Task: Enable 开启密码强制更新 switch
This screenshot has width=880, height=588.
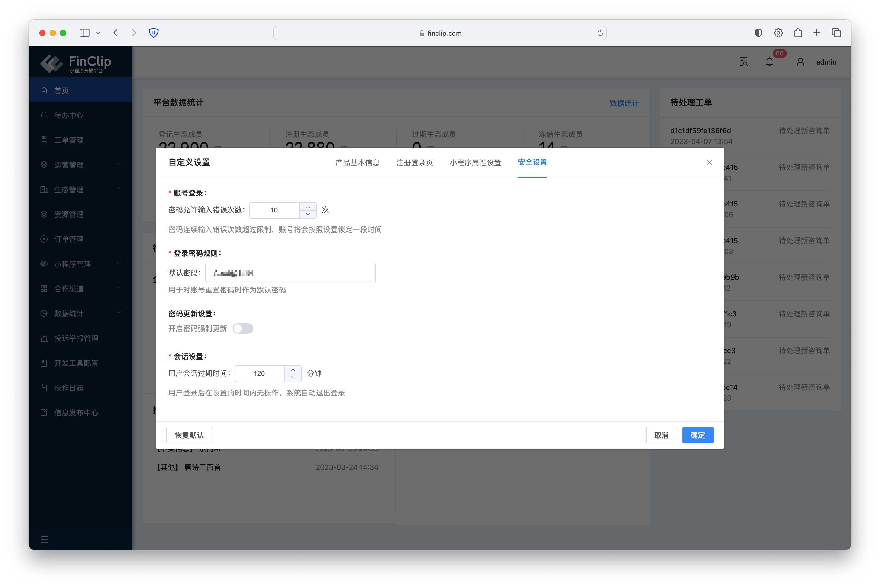Action: pyautogui.click(x=243, y=329)
